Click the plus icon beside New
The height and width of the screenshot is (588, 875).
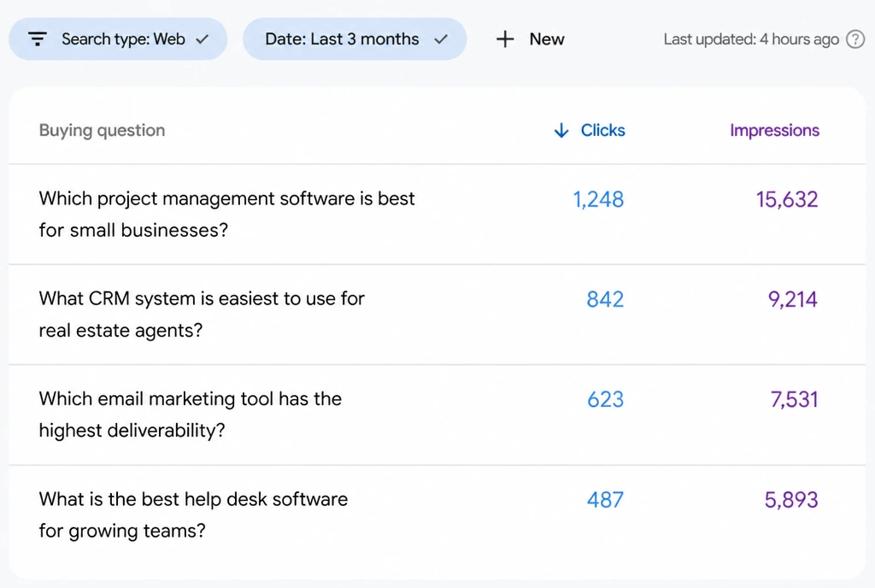coord(505,39)
